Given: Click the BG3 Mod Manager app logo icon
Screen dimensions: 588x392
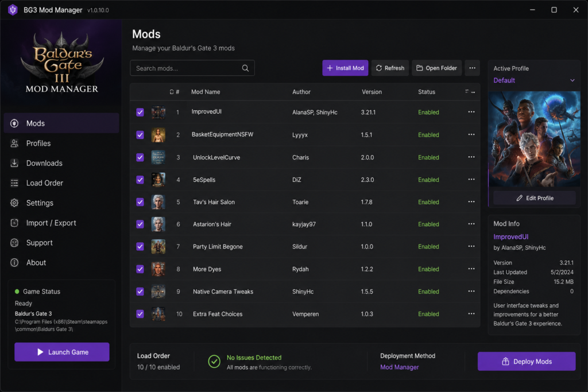Looking at the screenshot, I should point(13,10).
